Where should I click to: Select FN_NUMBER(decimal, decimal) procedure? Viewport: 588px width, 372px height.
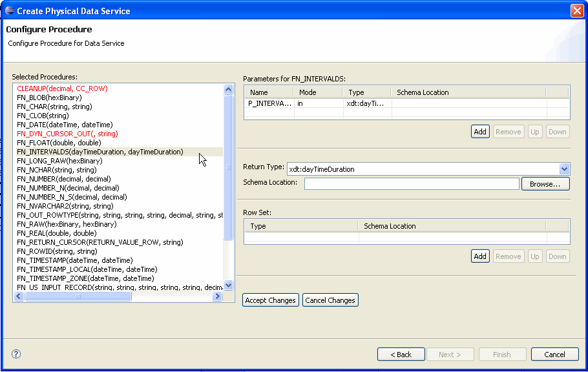coord(64,179)
